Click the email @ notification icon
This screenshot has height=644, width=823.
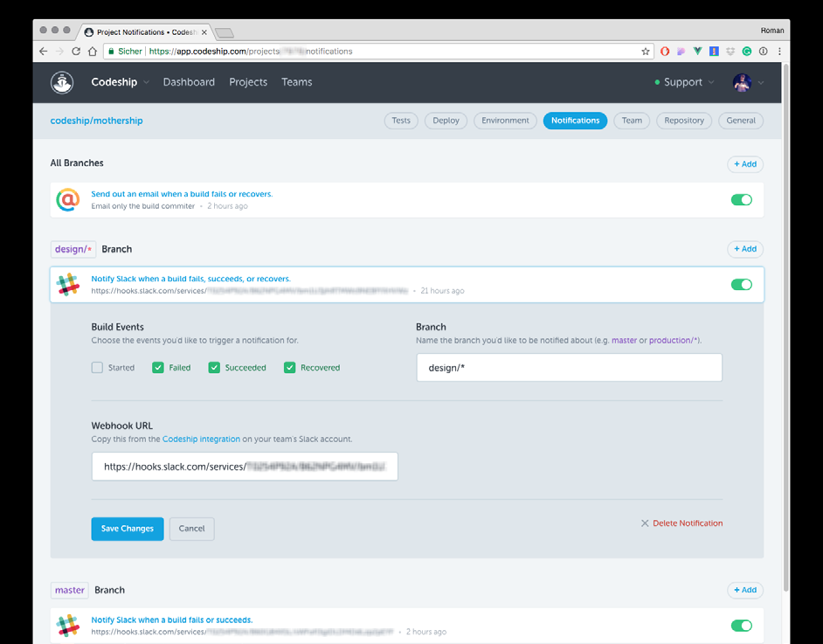point(68,200)
